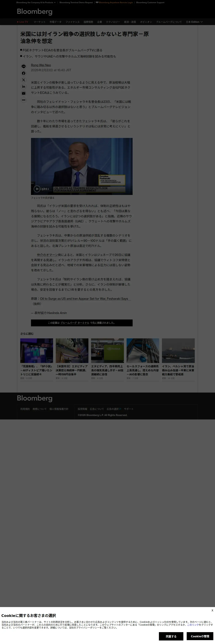215x644 pixels.
Task: Open Cookieの管理 settings button
Action: pyautogui.click(x=200, y=636)
